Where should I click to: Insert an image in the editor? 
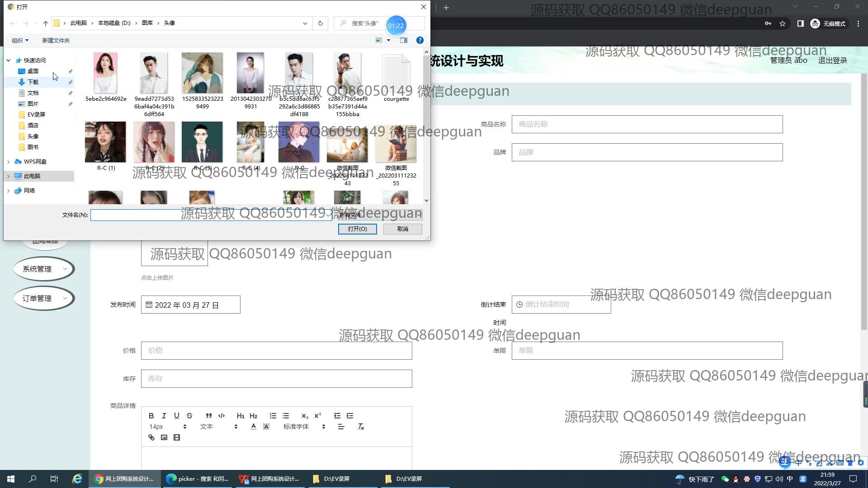[x=164, y=437]
